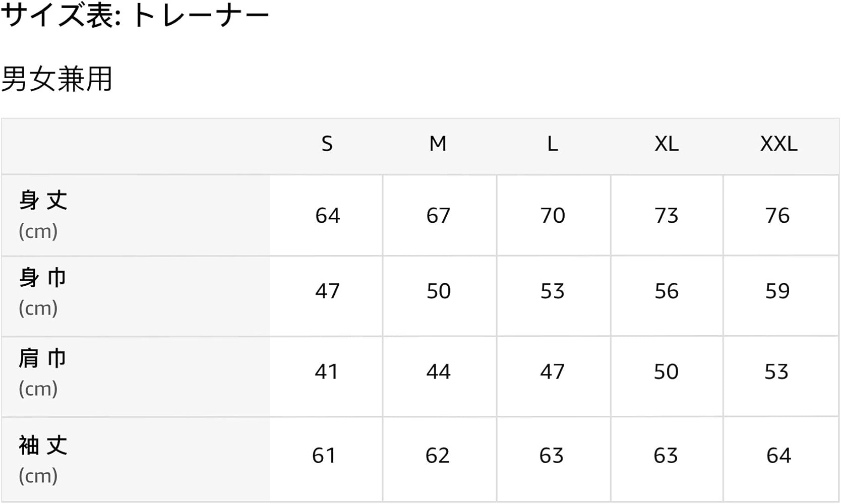841x504 pixels.
Task: Select the 肩巾 value 44 for size M
Action: 438,372
